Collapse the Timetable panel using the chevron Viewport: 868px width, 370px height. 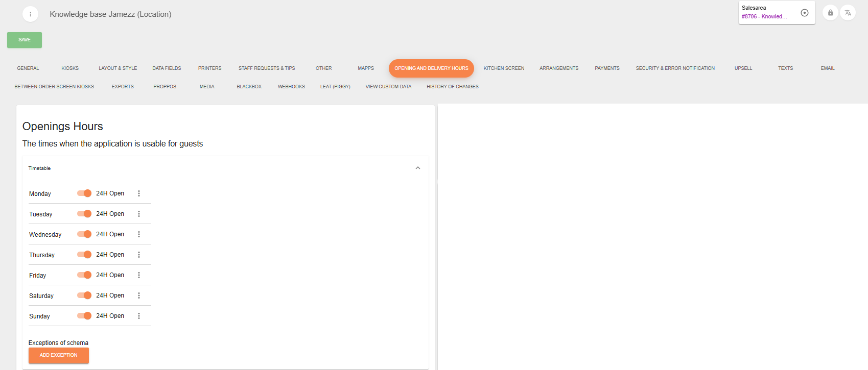coord(417,168)
